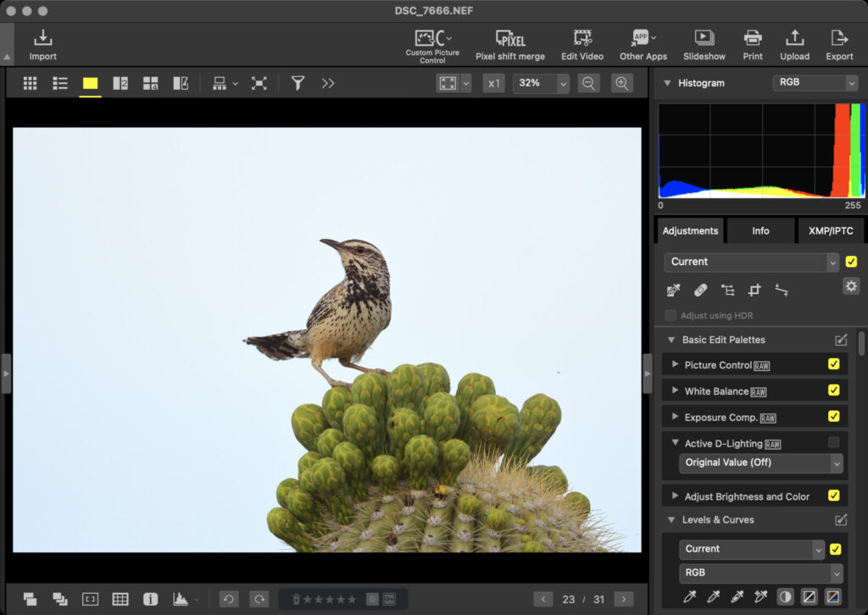Screen dimensions: 868x615
Task: Open the 32% zoom level dropdown
Action: pos(563,83)
